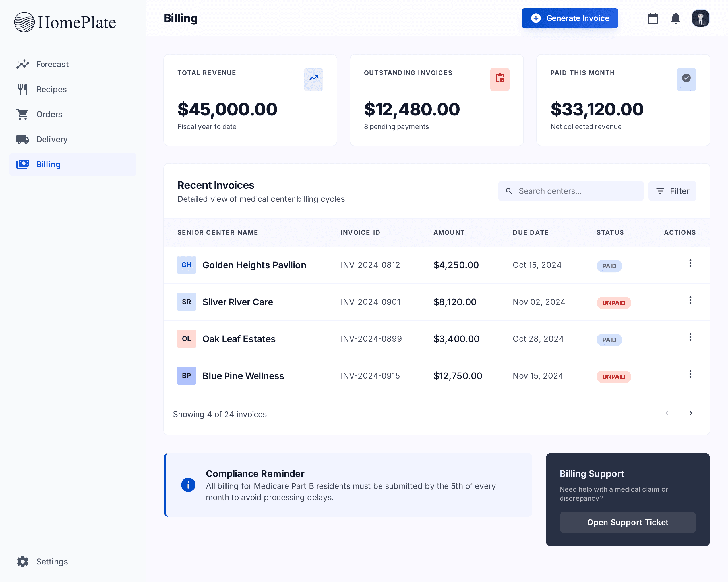
Task: Switch to the Billing section
Action: point(48,164)
